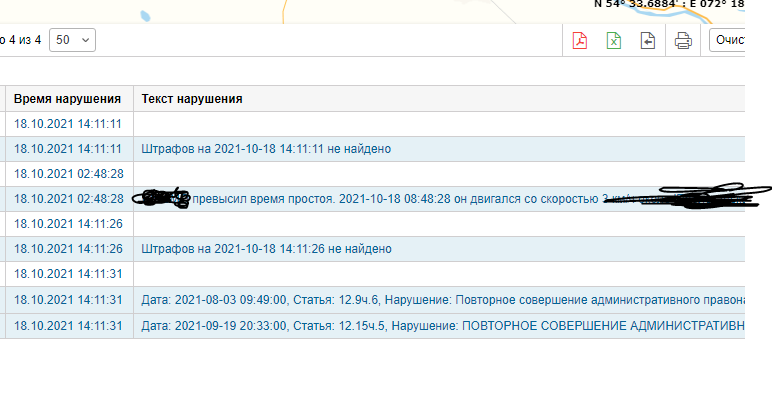Sort by Время нарушения column header
Image resolution: width=772 pixels, height=404 pixels.
[68, 99]
